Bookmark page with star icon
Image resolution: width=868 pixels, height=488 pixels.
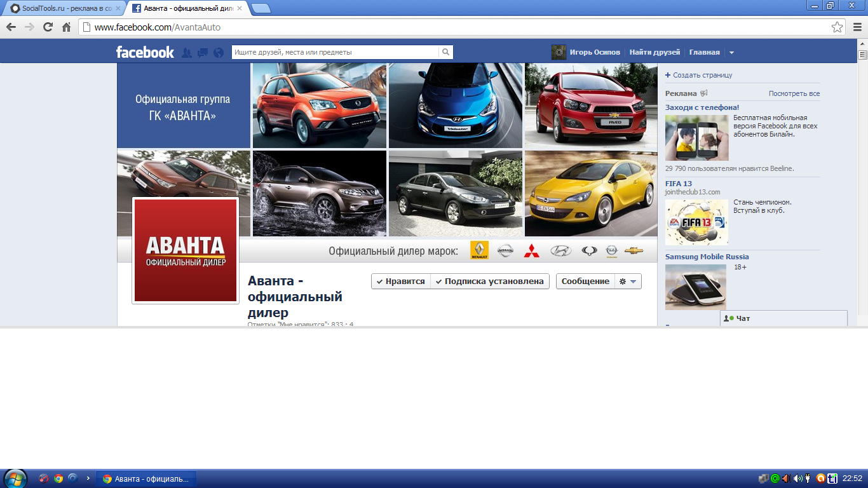pyautogui.click(x=837, y=27)
